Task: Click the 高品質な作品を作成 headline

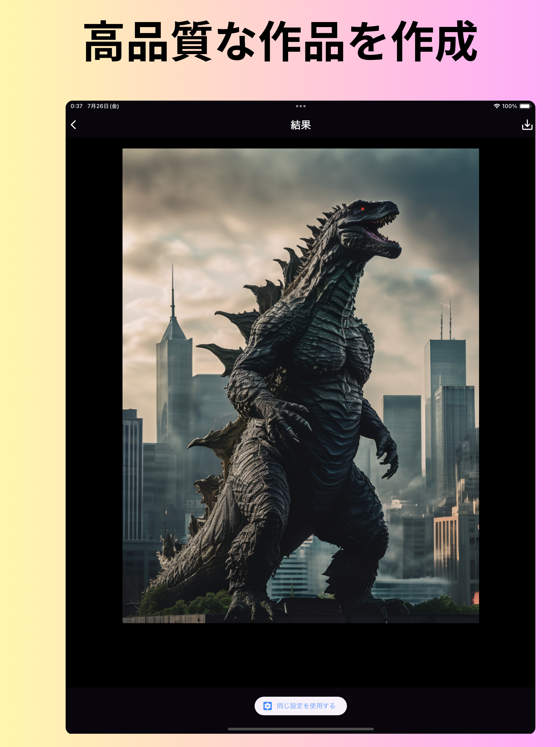Action: 280,41
